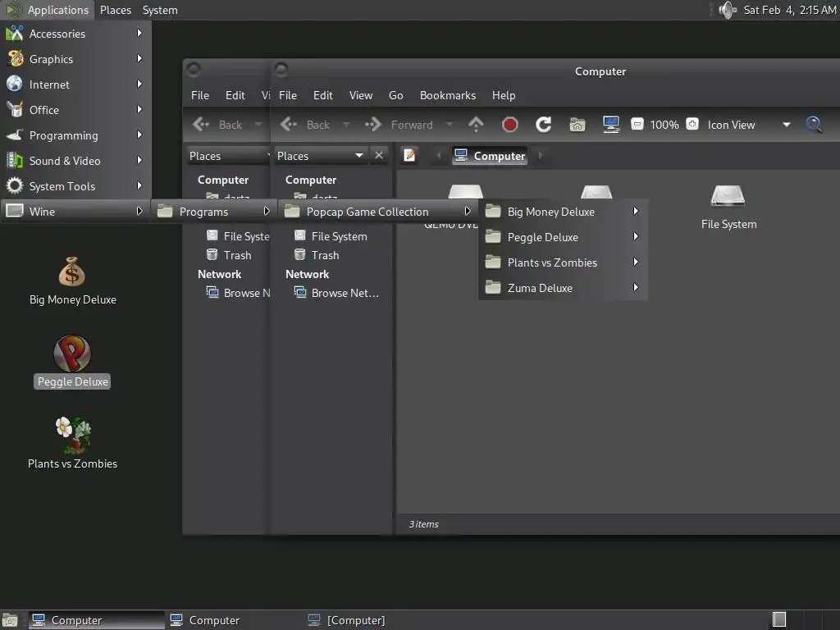Click the Reload icon
Viewport: 840px width, 630px height.
544,125
